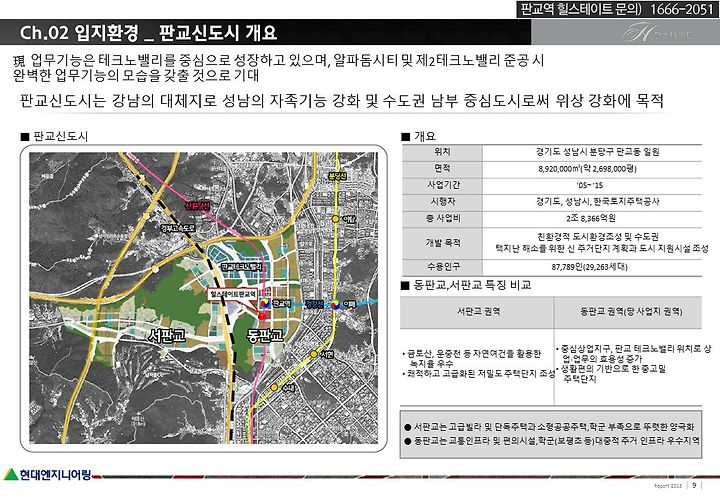Click the headline '판교신도시는 강남의 대체지로...' sentence
The height and width of the screenshot is (498, 720).
click(342, 101)
